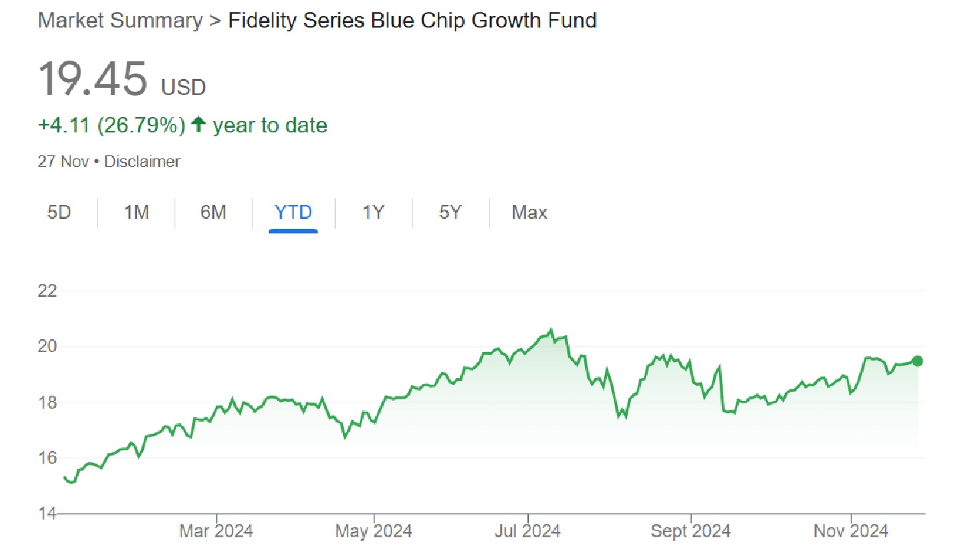The image size is (980, 551).
Task: Open the Disclaimer link
Action: (x=142, y=161)
